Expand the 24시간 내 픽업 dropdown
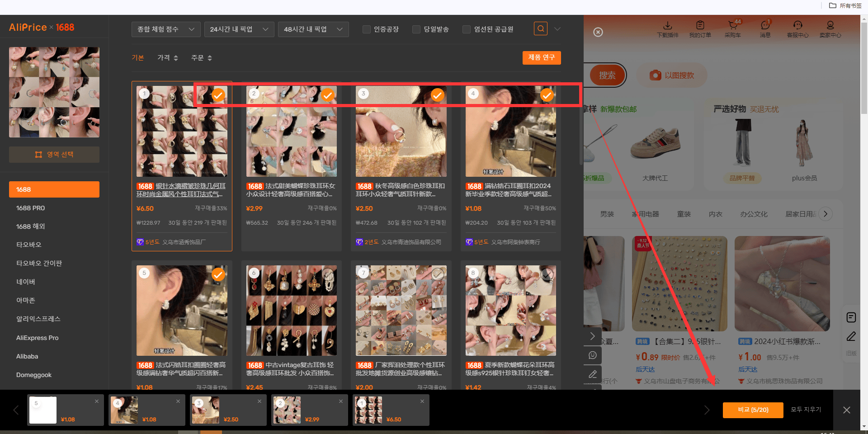 pos(239,29)
